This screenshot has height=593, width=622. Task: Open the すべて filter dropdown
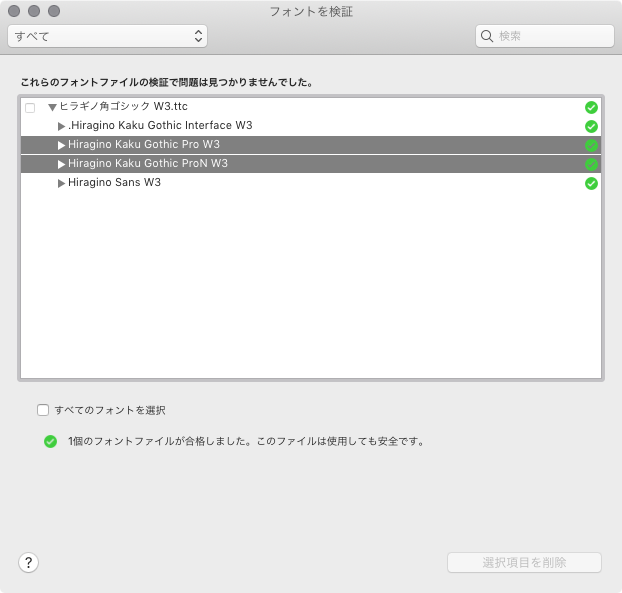click(108, 36)
